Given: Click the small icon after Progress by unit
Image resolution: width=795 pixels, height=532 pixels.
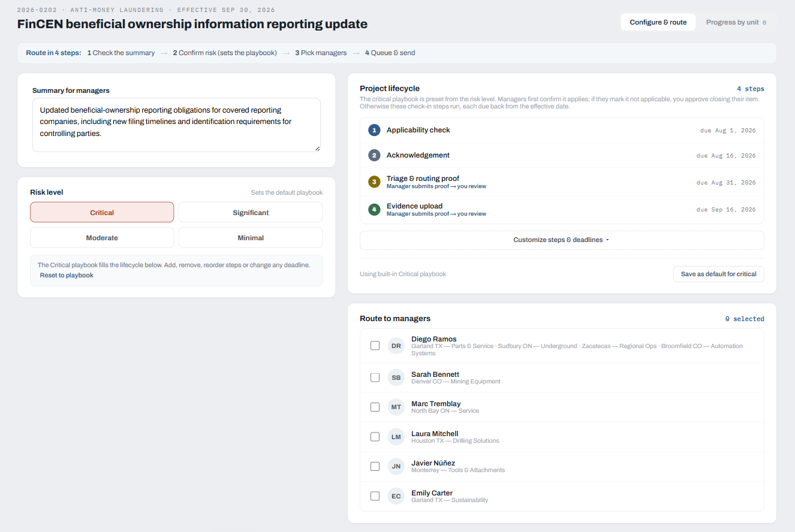Looking at the screenshot, I should tap(764, 23).
